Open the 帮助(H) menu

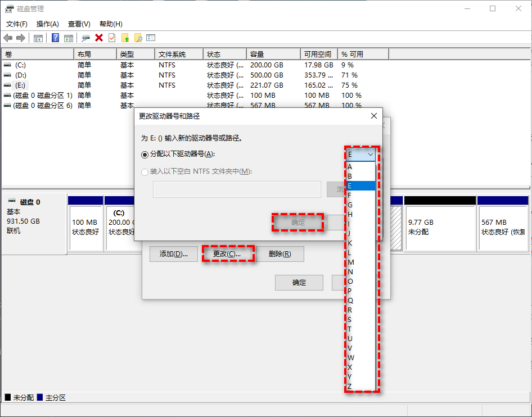pos(111,24)
